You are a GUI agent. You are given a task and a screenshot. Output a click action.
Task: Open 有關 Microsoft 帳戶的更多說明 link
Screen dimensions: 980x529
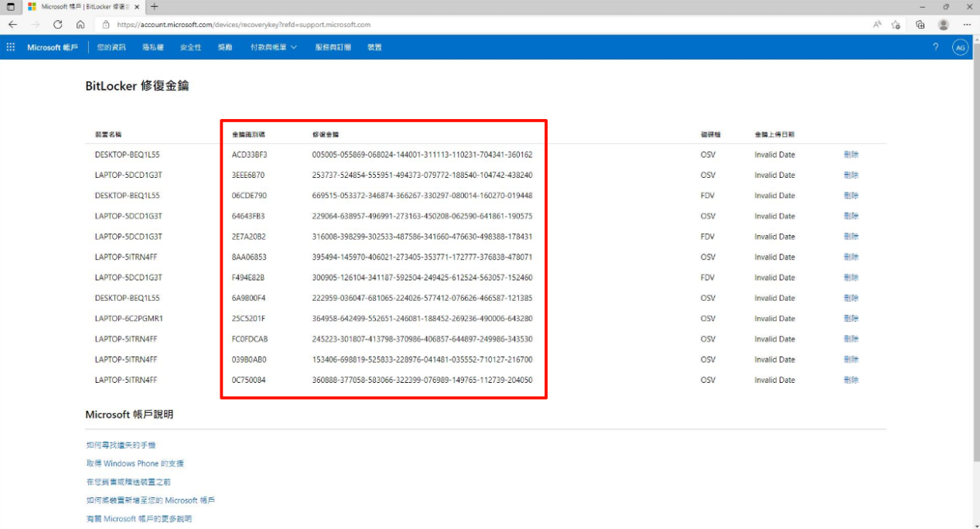click(x=138, y=519)
